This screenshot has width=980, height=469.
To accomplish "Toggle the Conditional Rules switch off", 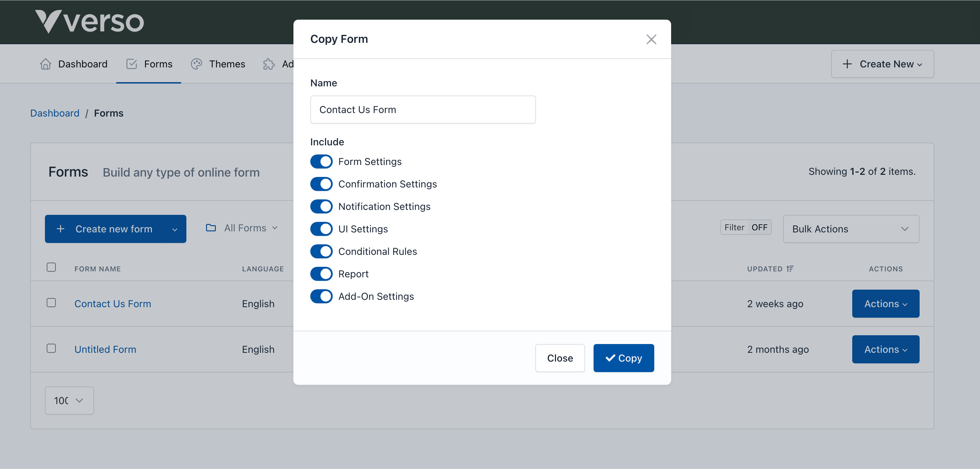I will pos(322,251).
